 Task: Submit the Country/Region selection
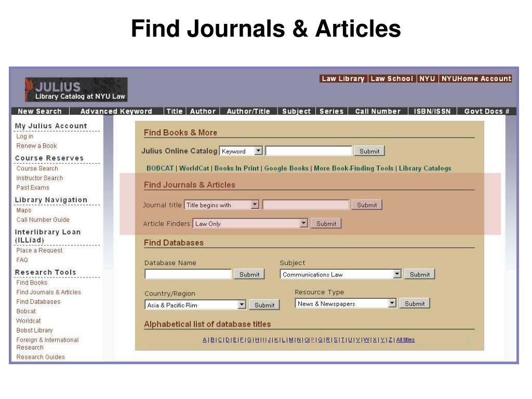[x=264, y=304]
